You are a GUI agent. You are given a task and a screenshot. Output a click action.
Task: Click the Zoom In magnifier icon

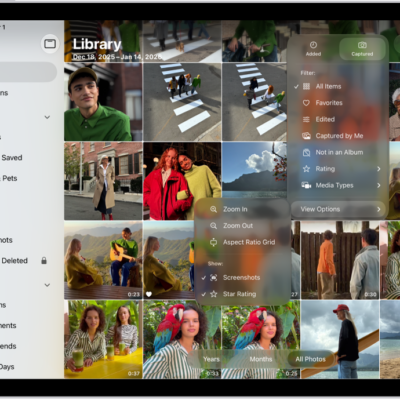point(214,209)
